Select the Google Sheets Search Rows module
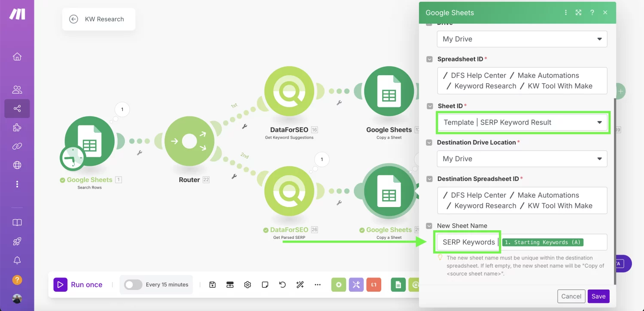Screen dimensions: 644x311 click(90, 141)
